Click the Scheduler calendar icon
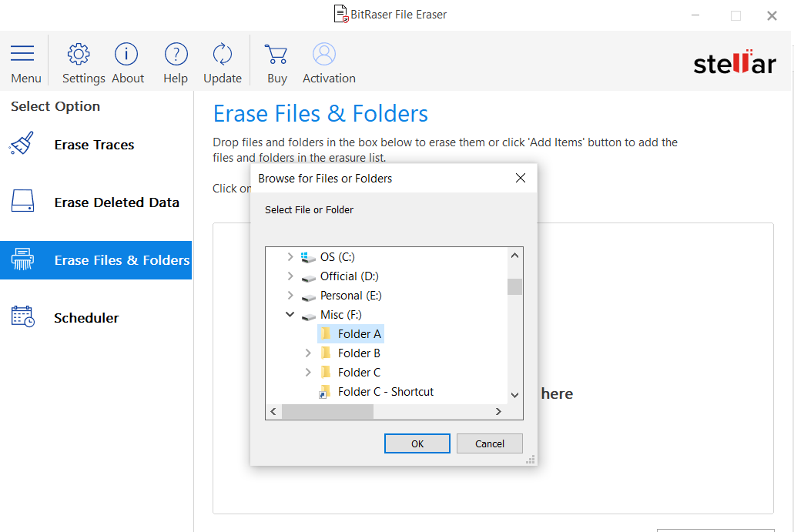The image size is (794, 532). click(23, 316)
